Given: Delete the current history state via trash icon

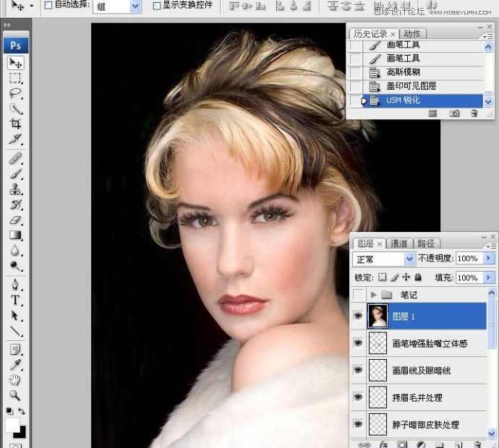Looking at the screenshot, I should click(x=474, y=113).
